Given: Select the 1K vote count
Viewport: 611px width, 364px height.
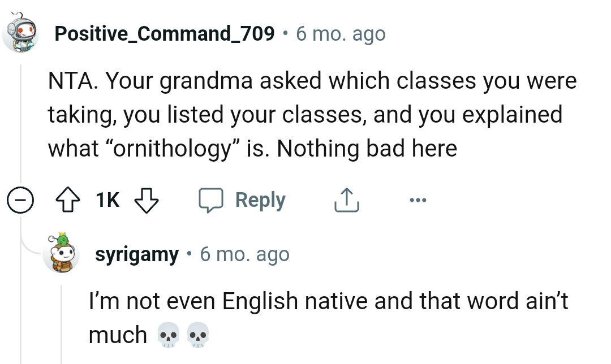Looking at the screenshot, I should pyautogui.click(x=107, y=200).
